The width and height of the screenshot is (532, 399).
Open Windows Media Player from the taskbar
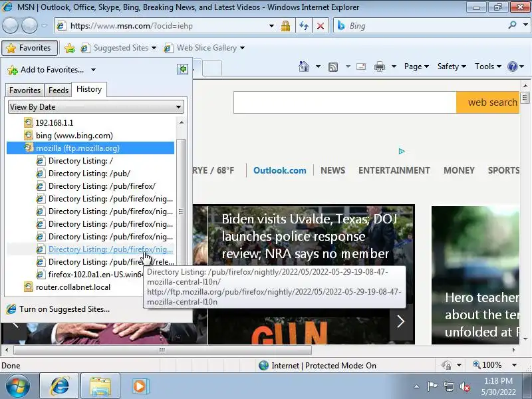point(139,386)
